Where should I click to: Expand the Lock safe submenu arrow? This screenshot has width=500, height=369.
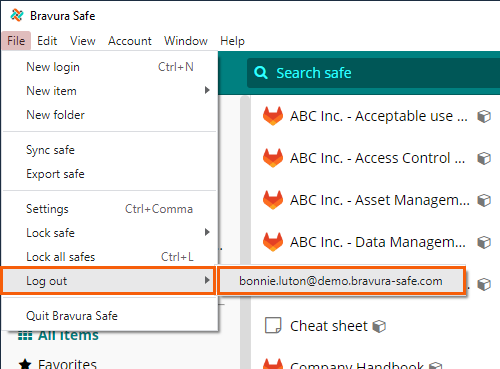click(207, 232)
